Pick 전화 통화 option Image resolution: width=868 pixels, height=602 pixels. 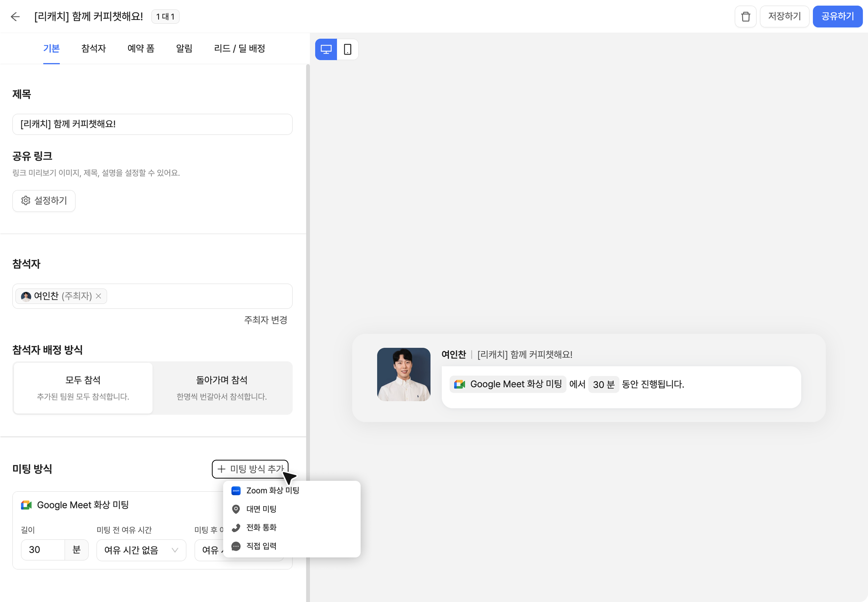coord(261,527)
